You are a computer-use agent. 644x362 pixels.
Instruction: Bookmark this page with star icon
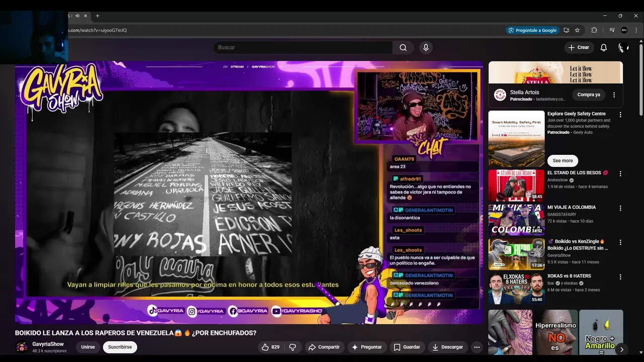(x=577, y=30)
